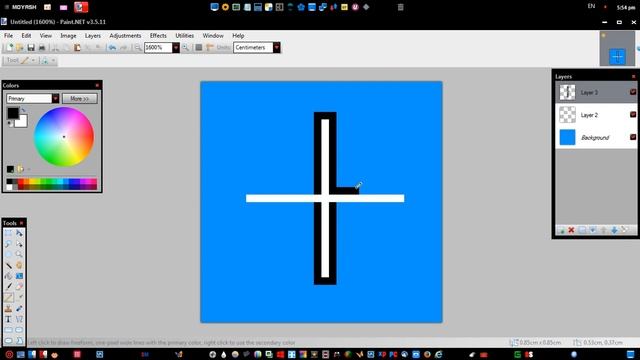Screen dimensions: 640x360
Task: Click the Zoom Out magnifier icon
Action: [138, 48]
